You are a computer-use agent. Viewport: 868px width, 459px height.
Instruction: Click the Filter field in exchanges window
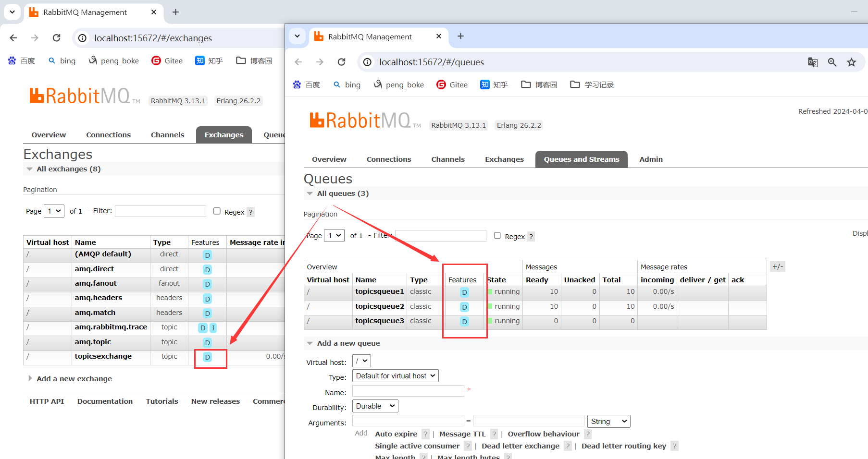[161, 211]
